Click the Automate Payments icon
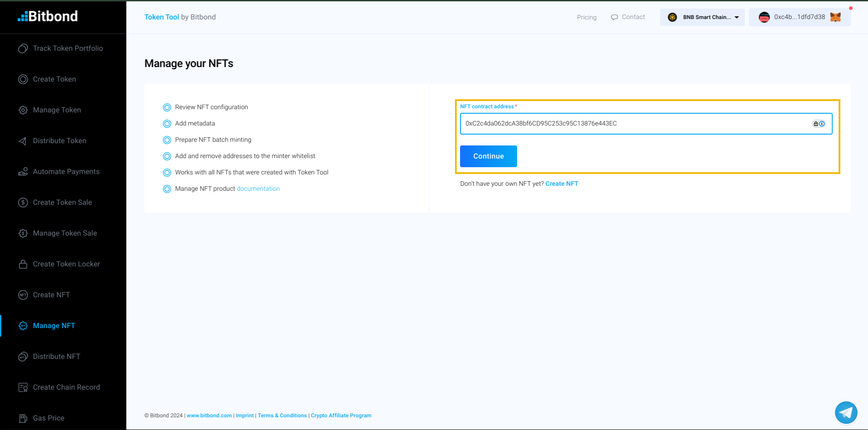Image resolution: width=868 pixels, height=430 pixels. pos(23,171)
